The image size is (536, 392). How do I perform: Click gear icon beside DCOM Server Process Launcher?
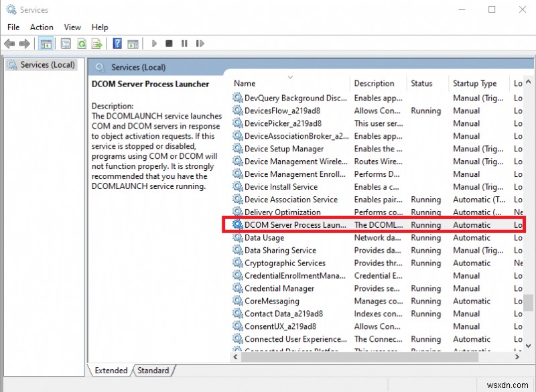238,225
